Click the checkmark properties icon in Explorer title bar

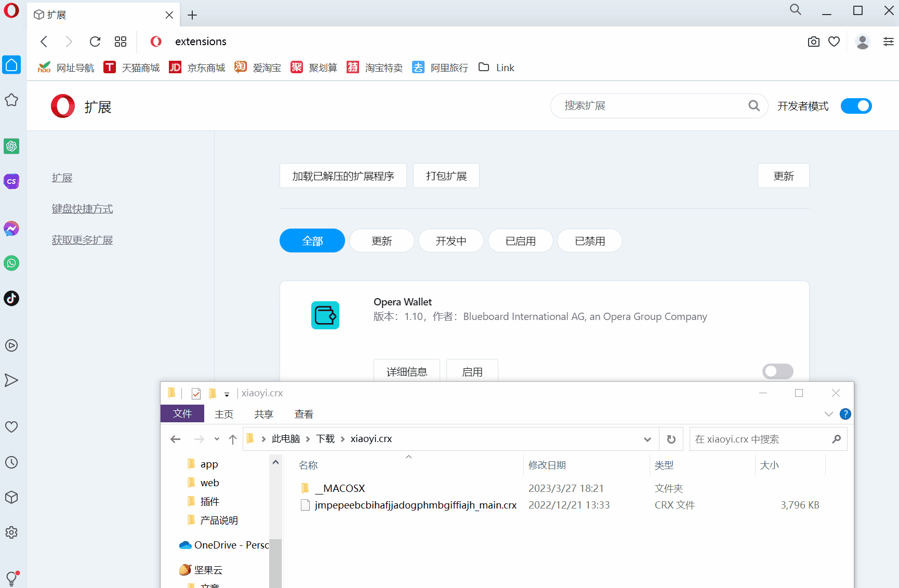(196, 394)
